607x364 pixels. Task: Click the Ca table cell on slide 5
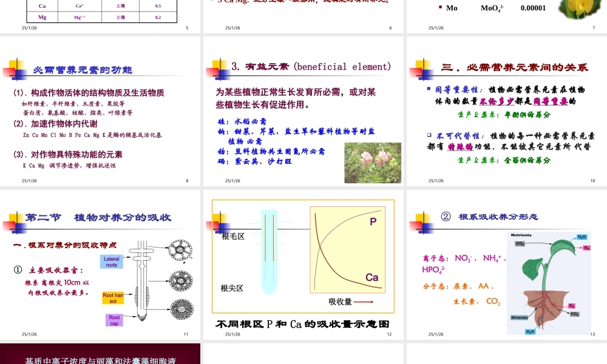41,6
